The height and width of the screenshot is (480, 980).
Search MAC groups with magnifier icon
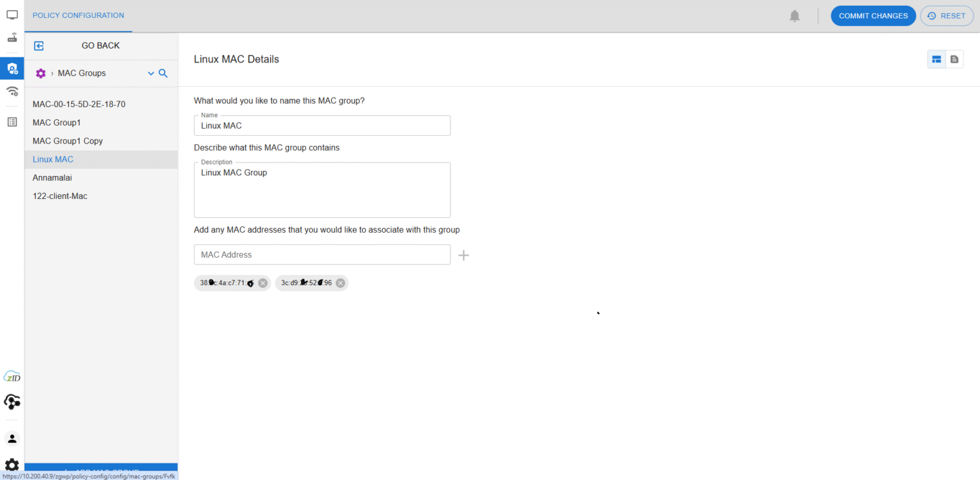(163, 73)
